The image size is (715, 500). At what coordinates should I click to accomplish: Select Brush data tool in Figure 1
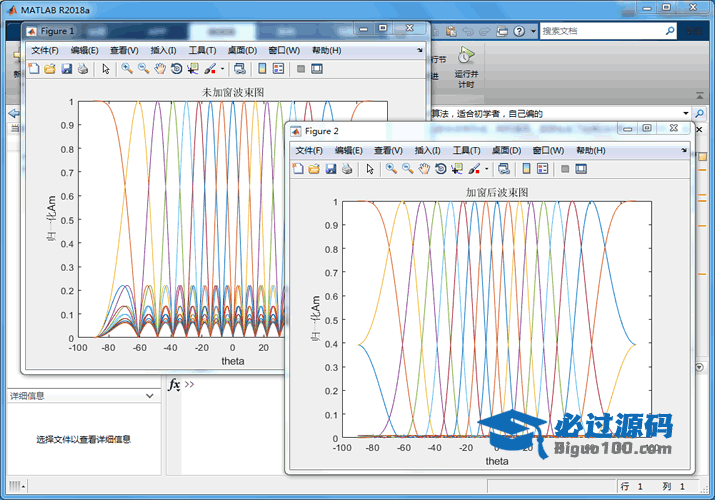pyautogui.click(x=210, y=69)
